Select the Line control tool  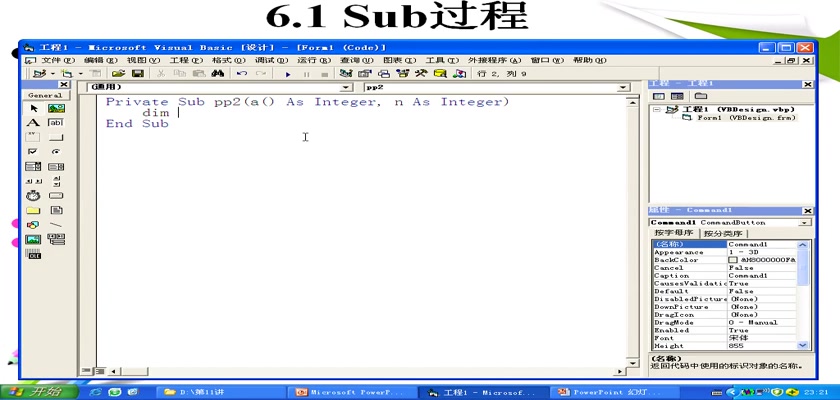56,225
